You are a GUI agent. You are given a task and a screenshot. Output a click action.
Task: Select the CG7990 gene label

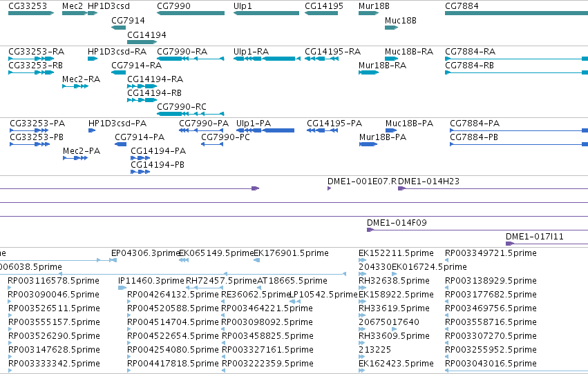coord(173,6)
